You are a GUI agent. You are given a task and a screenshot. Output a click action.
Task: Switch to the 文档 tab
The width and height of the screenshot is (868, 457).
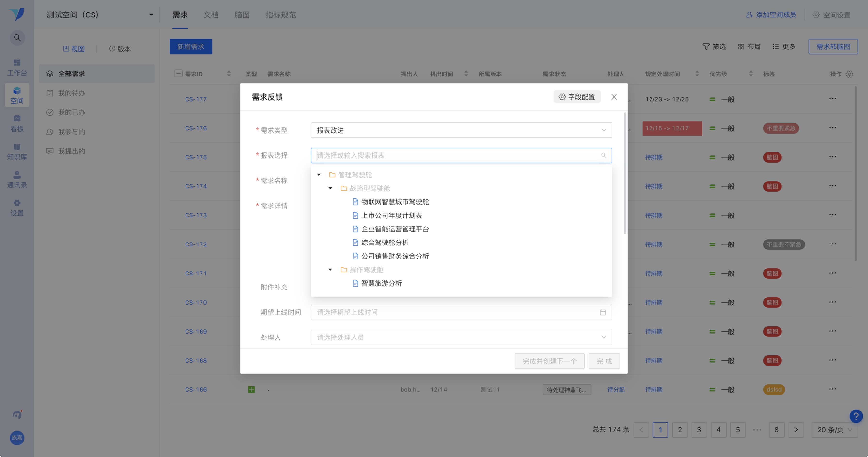[x=211, y=15]
